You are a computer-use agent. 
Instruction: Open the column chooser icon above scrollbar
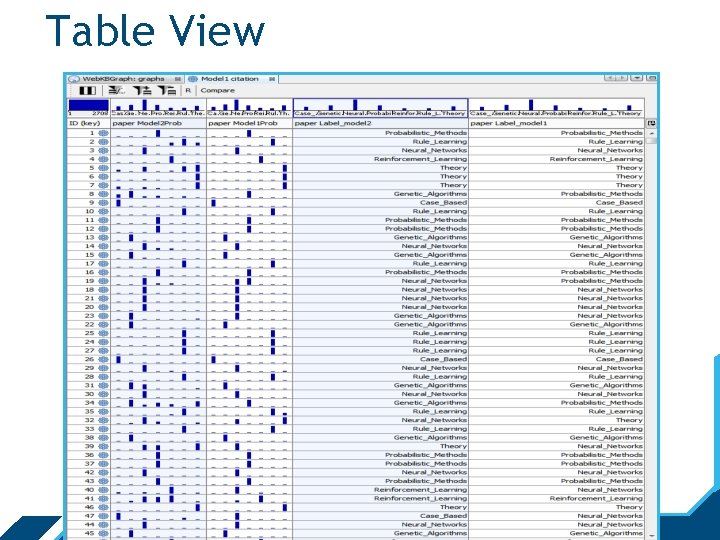651,123
